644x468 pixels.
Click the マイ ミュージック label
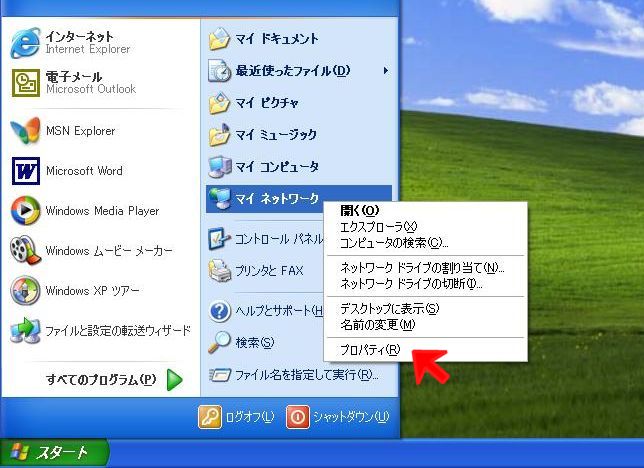[x=276, y=134]
